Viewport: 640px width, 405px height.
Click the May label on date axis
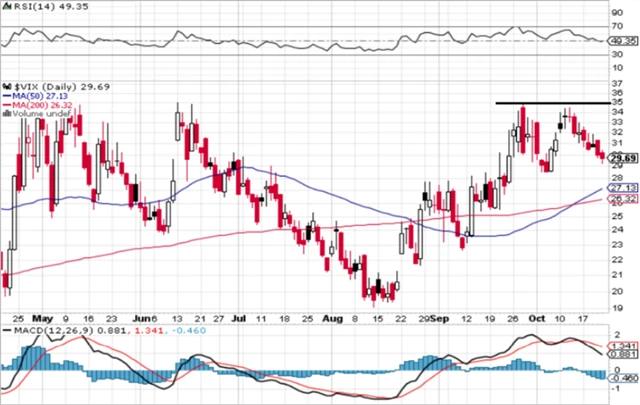pos(42,318)
